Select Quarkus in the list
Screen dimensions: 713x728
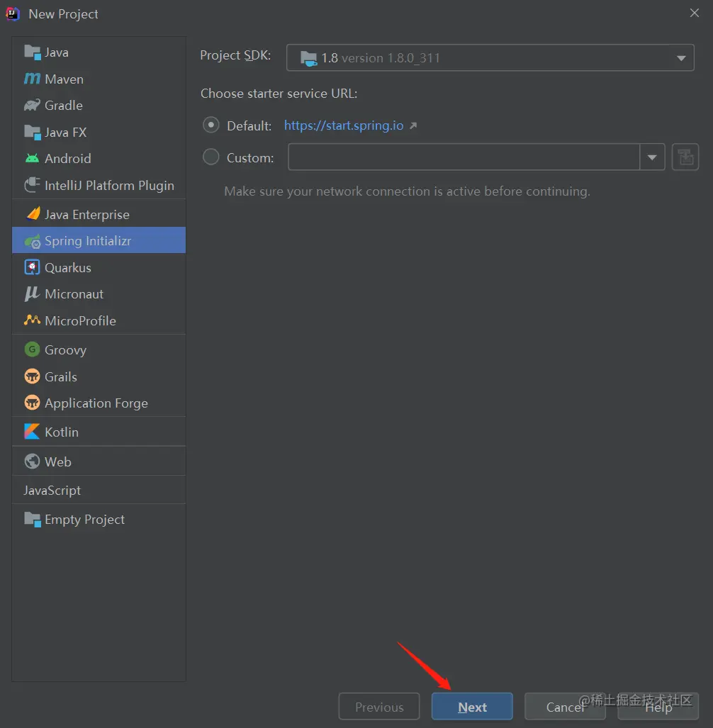[x=99, y=267]
